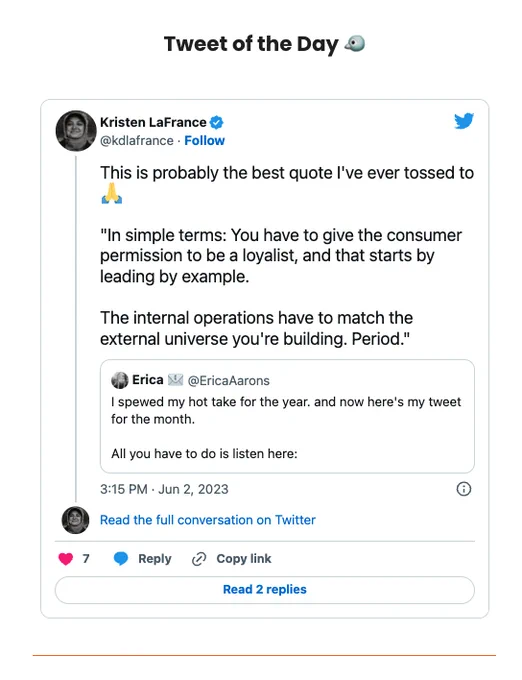
Task: Click Kristen LaFrance's profile avatar at top
Action: [76, 131]
